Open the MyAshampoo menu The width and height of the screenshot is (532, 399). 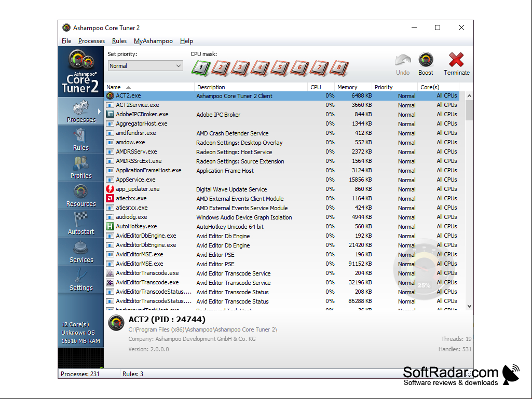[153, 41]
